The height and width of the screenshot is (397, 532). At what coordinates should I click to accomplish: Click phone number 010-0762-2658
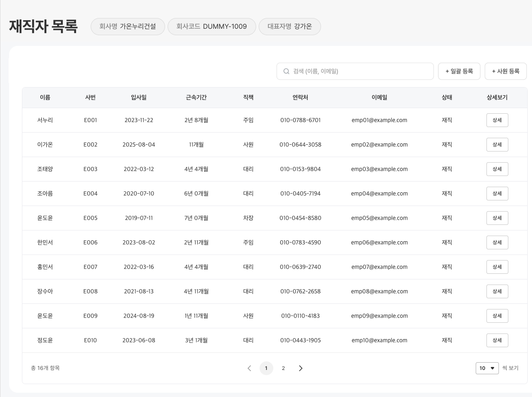tap(300, 291)
